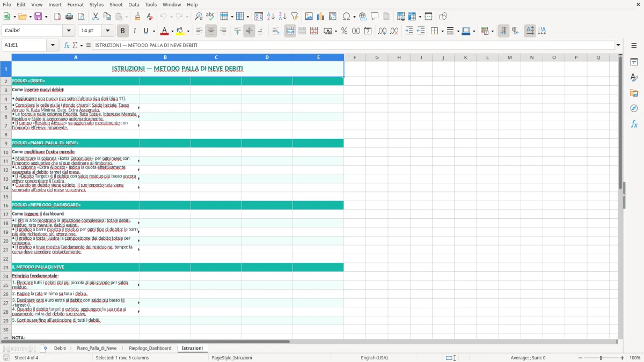Expand the Name Box dropdown

53,45
